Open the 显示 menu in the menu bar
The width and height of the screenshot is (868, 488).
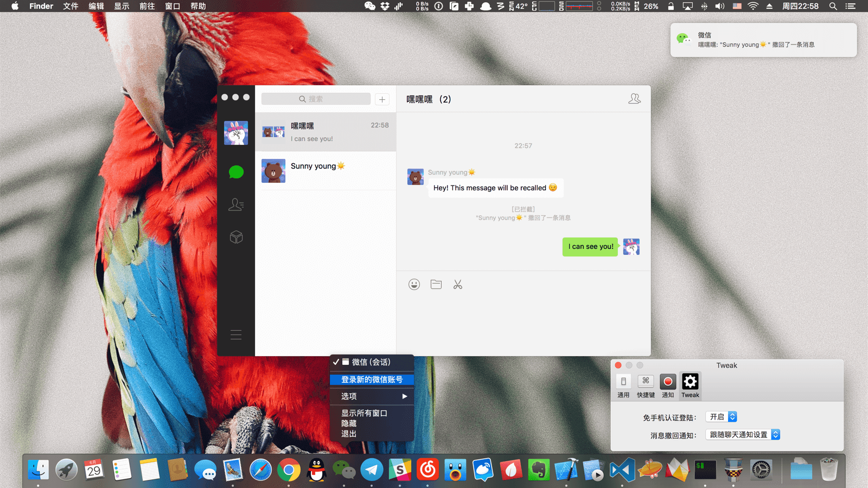(x=122, y=6)
